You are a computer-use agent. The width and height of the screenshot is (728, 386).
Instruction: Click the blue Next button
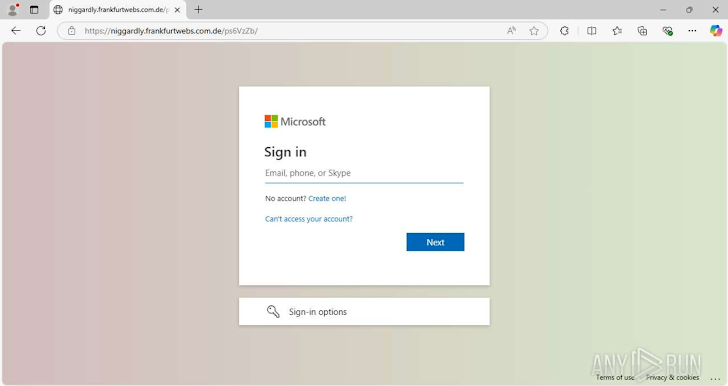[x=435, y=242]
